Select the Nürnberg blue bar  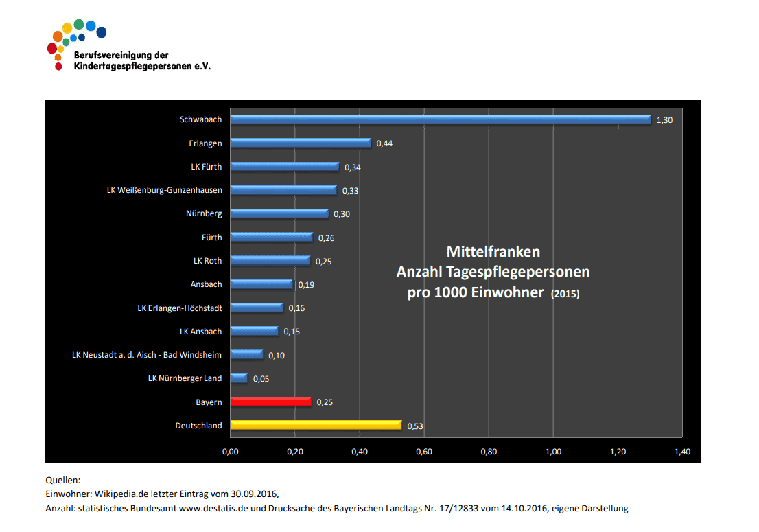pos(279,213)
